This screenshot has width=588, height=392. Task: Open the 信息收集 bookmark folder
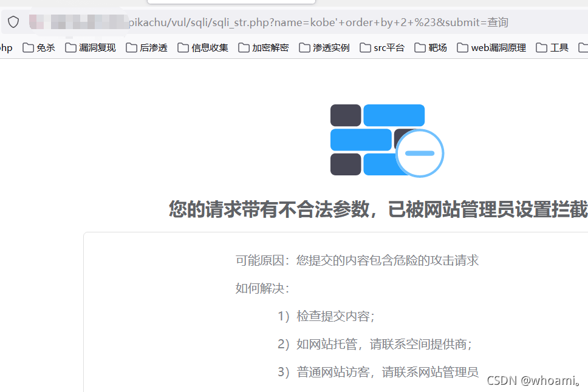click(203, 47)
